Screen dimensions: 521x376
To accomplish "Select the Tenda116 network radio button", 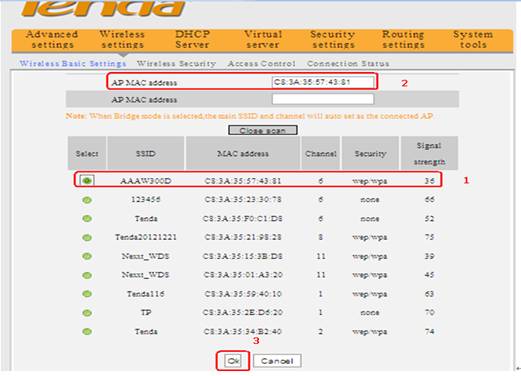I will (87, 294).
